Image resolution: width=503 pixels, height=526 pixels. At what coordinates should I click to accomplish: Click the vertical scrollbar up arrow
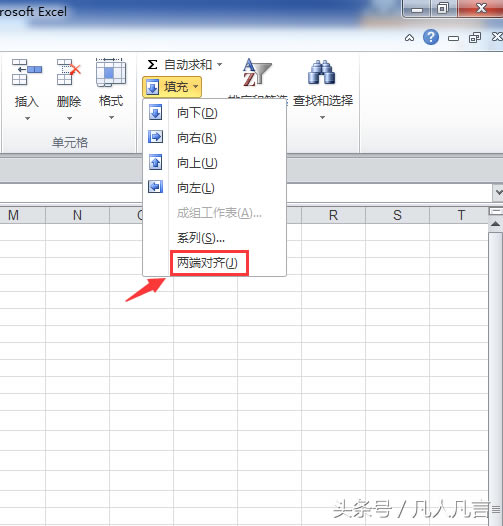(x=495, y=224)
